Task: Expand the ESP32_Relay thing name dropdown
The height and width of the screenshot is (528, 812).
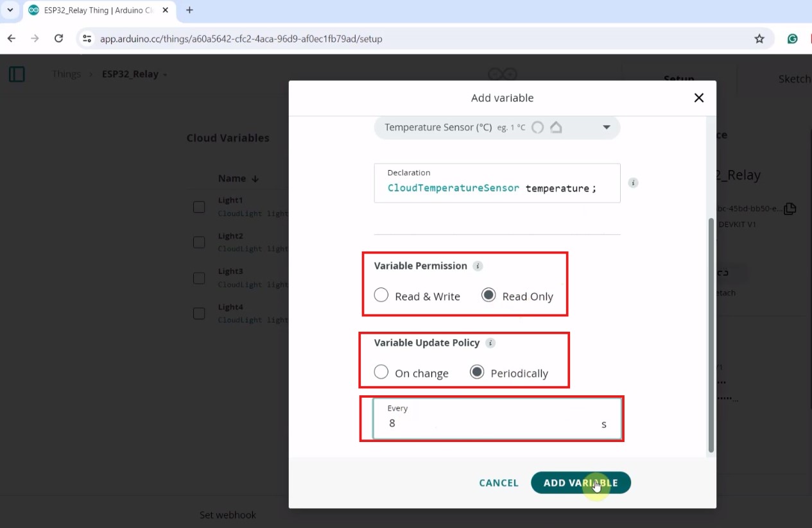Action: pyautogui.click(x=165, y=74)
